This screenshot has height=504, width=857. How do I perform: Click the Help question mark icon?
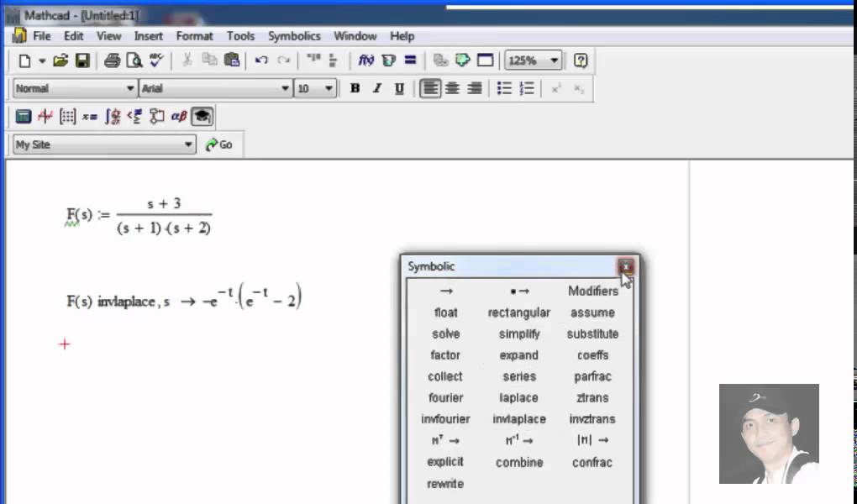[x=581, y=60]
